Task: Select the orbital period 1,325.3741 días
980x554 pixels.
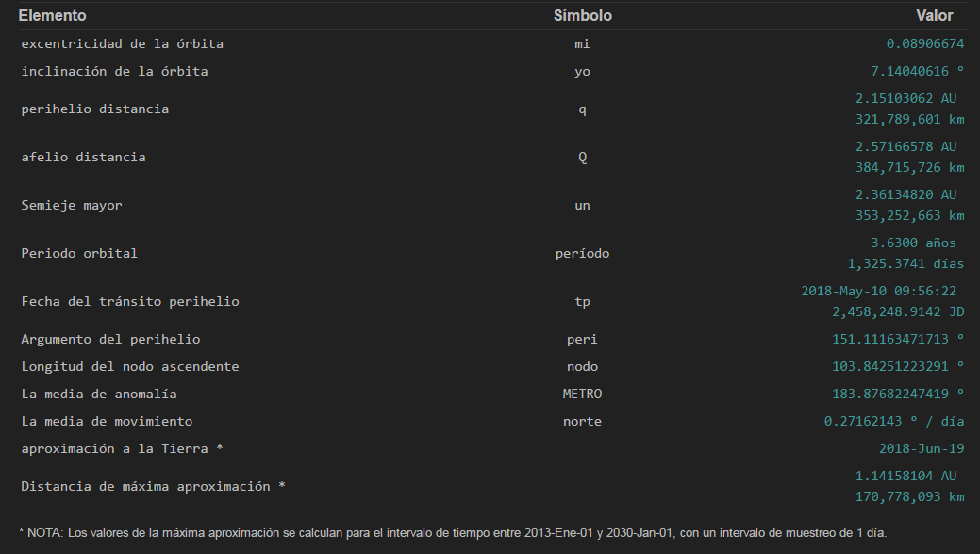Action: (x=905, y=264)
